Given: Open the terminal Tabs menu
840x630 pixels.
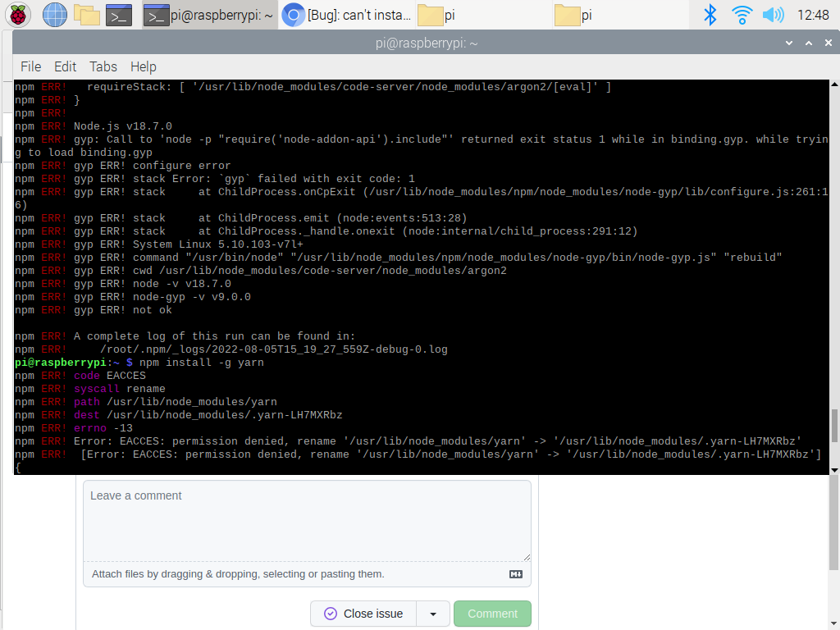Looking at the screenshot, I should tap(103, 66).
